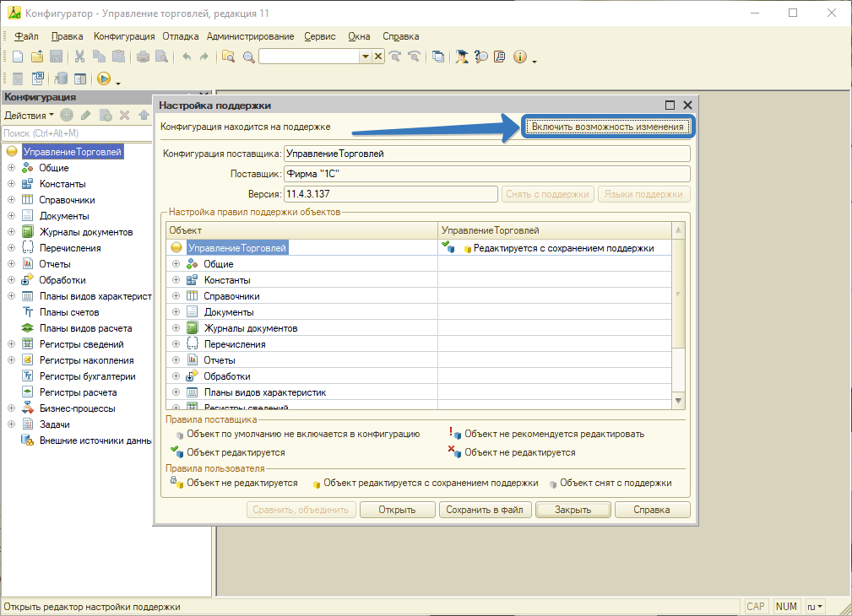Open the Администрирование menu
Viewport: 852px width, 616px height.
click(250, 36)
